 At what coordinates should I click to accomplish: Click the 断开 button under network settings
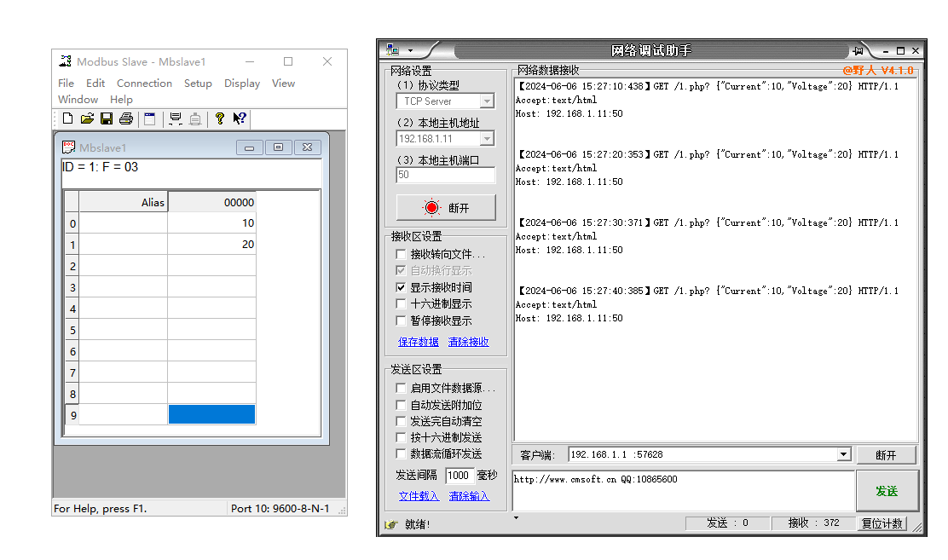446,208
